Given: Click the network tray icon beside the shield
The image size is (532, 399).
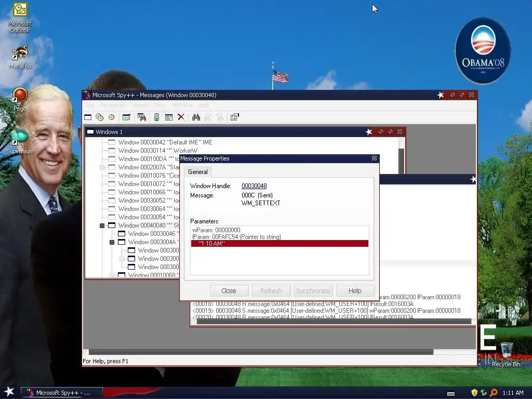Looking at the screenshot, I should point(484,393).
